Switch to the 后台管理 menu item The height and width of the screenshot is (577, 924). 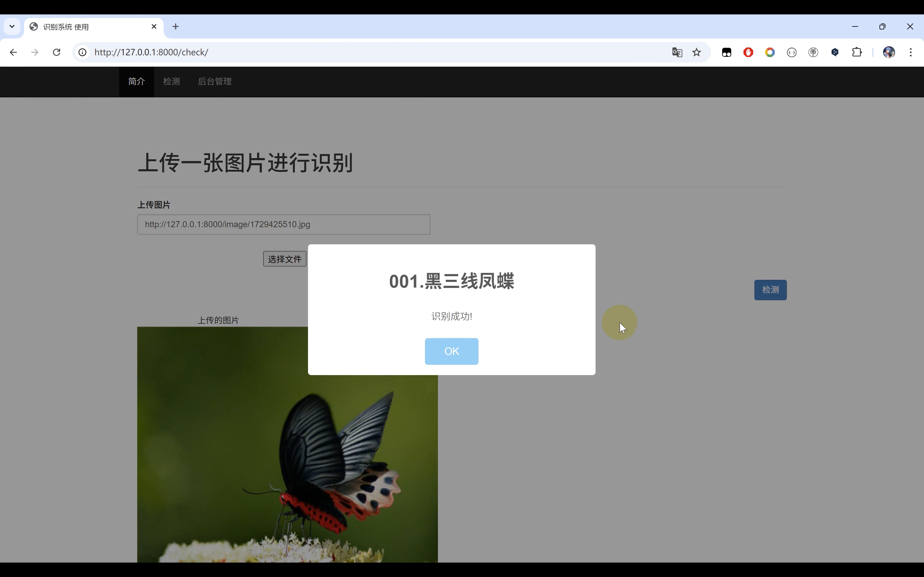(214, 81)
